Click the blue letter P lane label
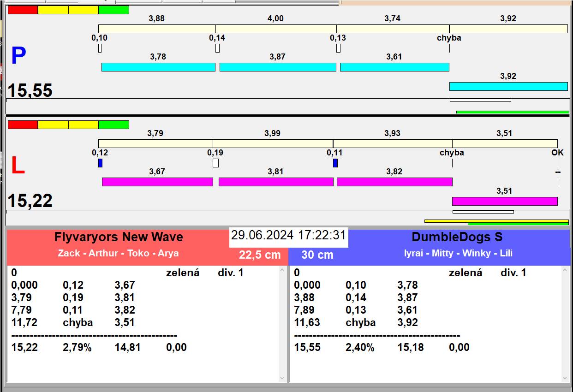This screenshot has width=573, height=392. 18,56
